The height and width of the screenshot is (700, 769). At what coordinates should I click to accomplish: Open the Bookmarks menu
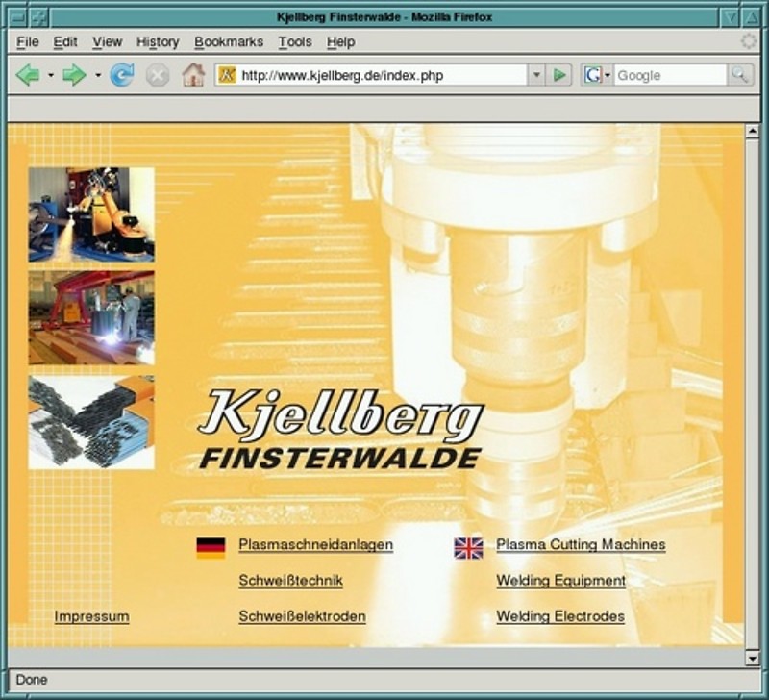[229, 42]
